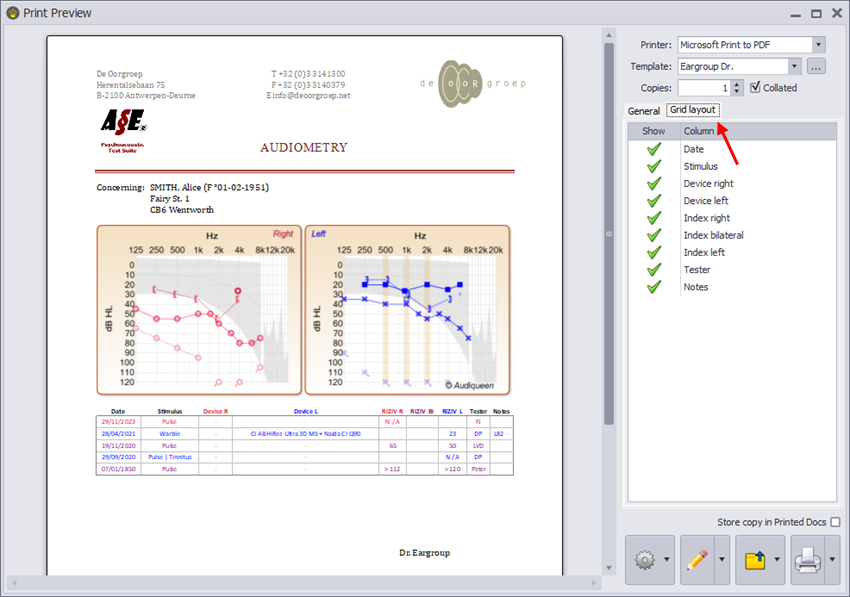Click the 'Dr. Eargroup' signature text
Viewport: 850px width, 597px height.
(x=424, y=553)
